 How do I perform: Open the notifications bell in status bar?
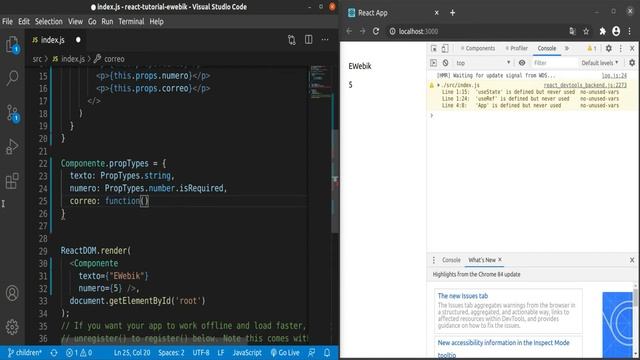point(327,353)
